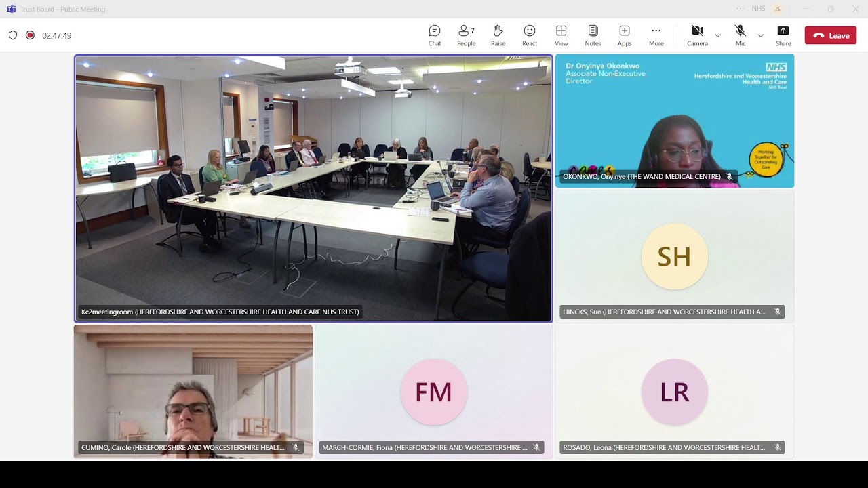Image resolution: width=868 pixels, height=488 pixels.
Task: Click muted mic icon on Okonkwo tile
Action: pyautogui.click(x=730, y=176)
